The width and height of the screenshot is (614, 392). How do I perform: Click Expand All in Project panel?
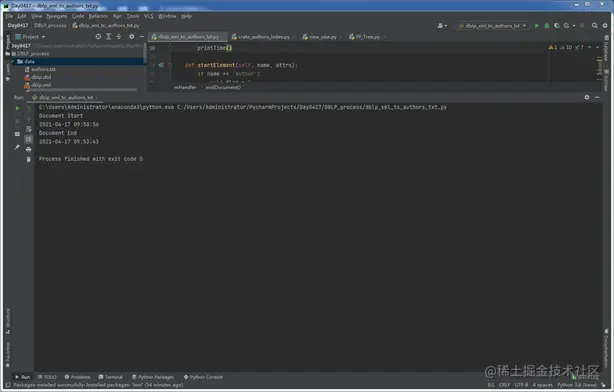(x=108, y=36)
